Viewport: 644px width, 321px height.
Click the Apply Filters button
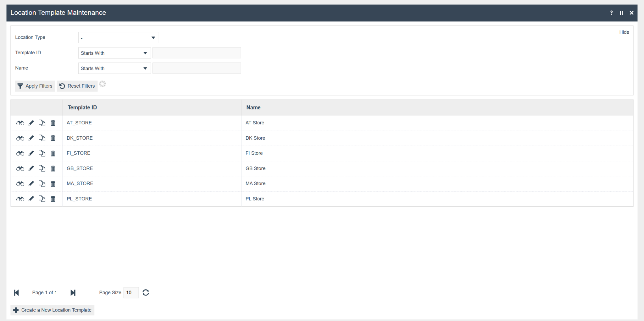(35, 86)
